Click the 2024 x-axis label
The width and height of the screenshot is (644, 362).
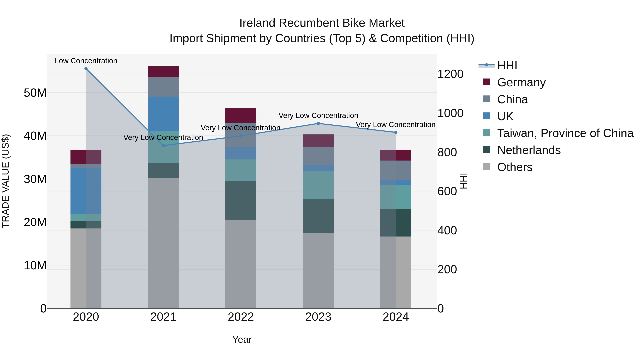[x=396, y=317]
